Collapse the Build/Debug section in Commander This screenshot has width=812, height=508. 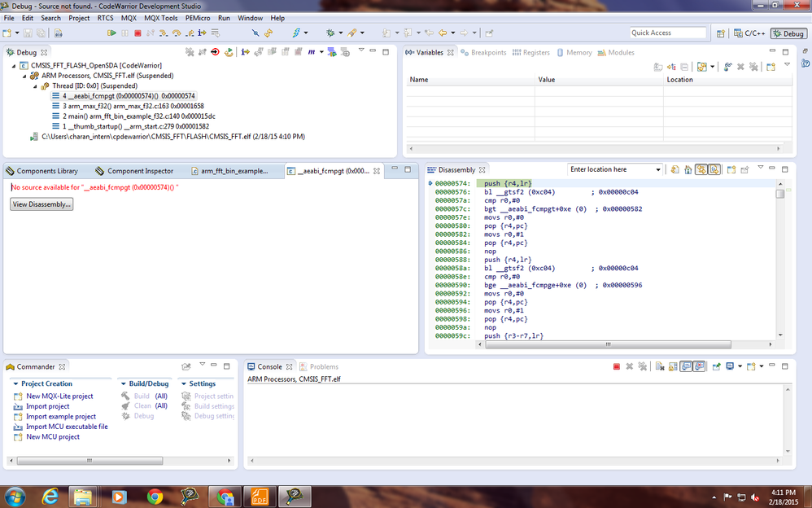pyautogui.click(x=123, y=383)
